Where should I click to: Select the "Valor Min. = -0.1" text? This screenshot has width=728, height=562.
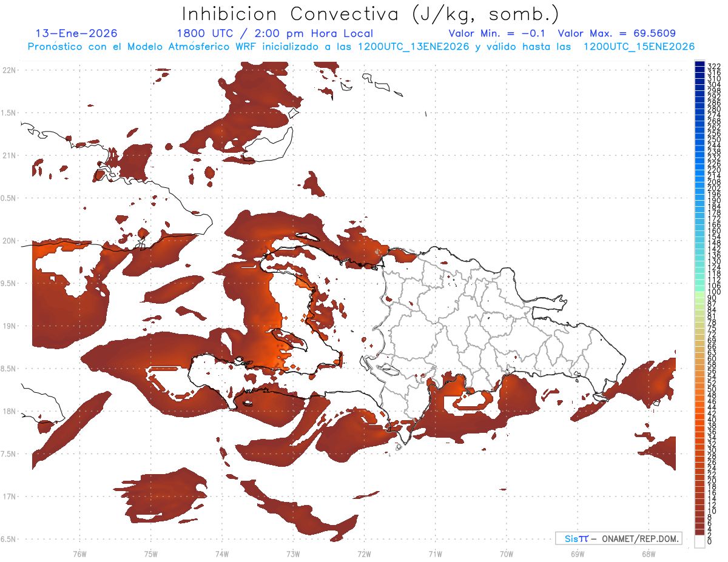point(498,33)
